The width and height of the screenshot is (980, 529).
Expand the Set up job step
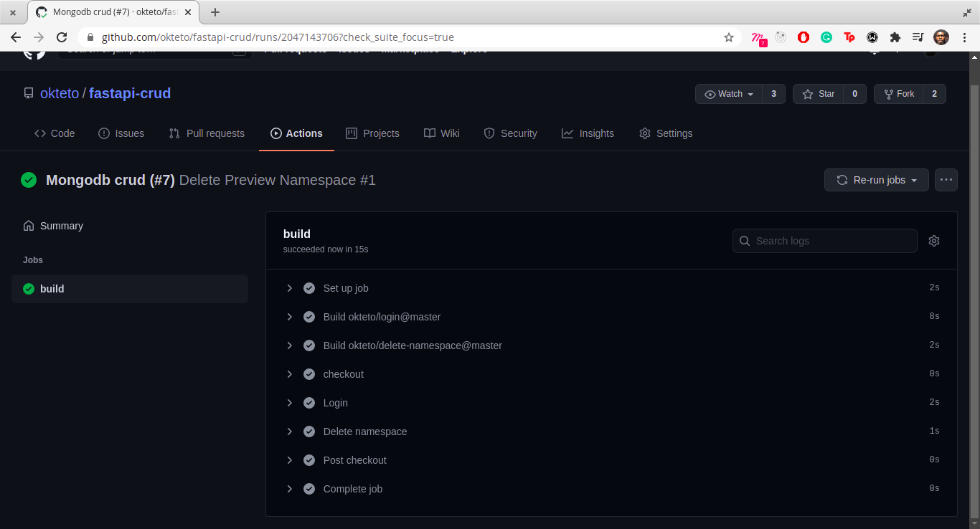[x=611, y=288]
